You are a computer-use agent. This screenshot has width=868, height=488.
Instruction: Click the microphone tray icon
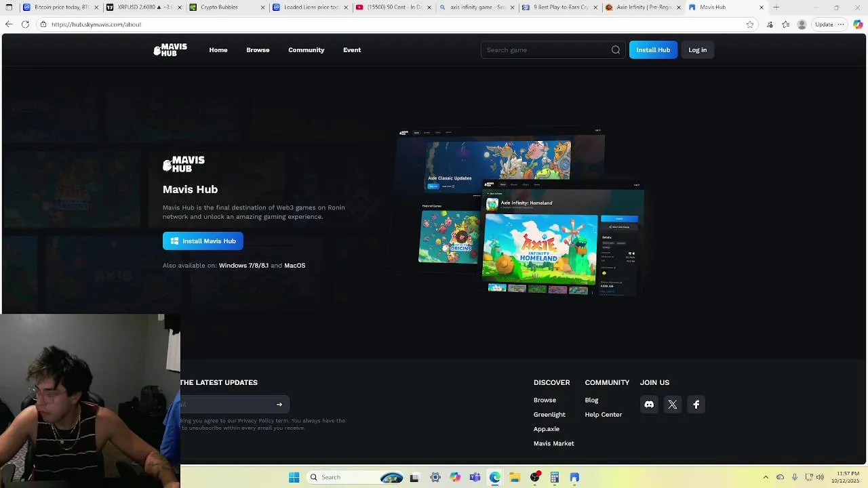tap(795, 477)
